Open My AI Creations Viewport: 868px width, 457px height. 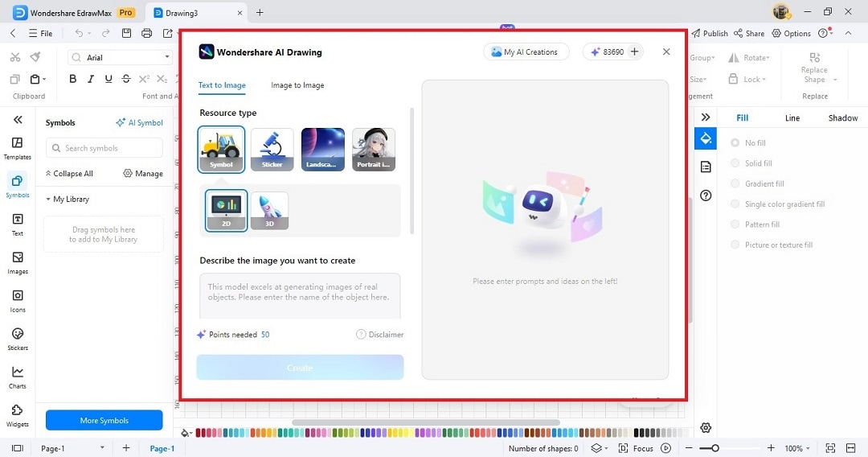point(526,51)
